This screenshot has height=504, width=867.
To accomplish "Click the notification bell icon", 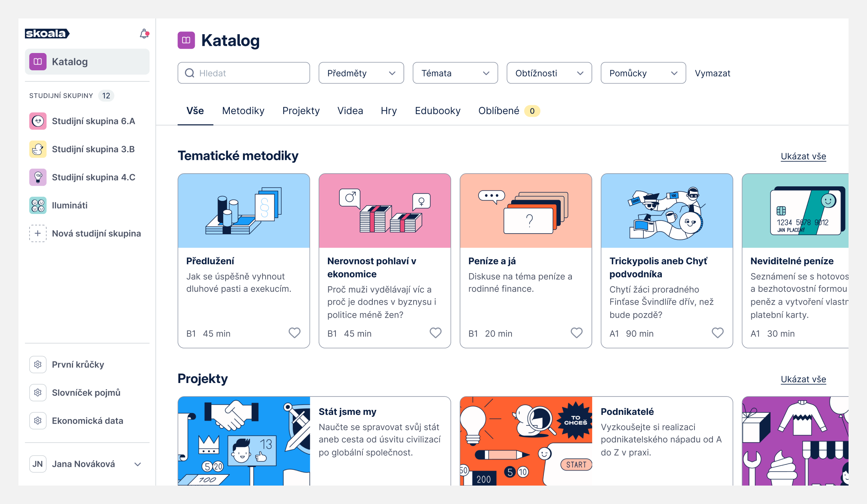I will pyautogui.click(x=144, y=33).
